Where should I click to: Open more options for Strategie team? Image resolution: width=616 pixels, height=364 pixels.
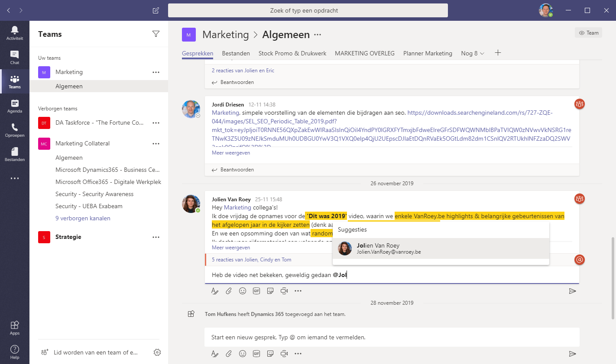[156, 237]
